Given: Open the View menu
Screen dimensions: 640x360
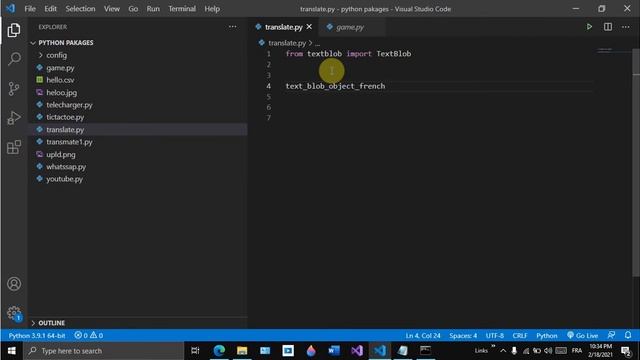Looking at the screenshot, I should coord(111,9).
